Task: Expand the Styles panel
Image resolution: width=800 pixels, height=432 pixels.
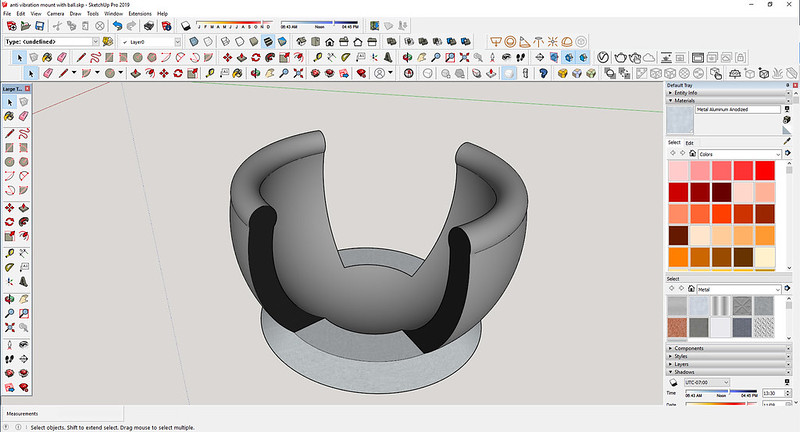Action: pyautogui.click(x=729, y=356)
